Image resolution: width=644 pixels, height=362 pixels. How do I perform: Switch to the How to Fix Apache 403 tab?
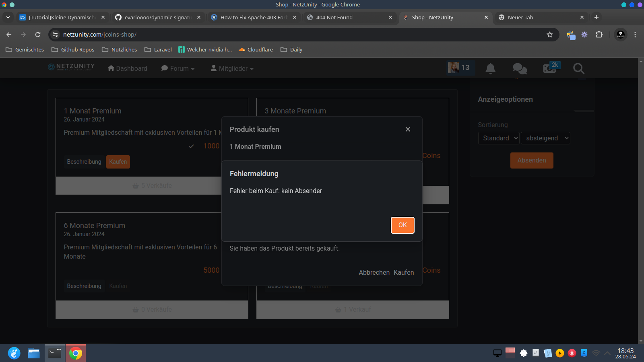[253, 17]
